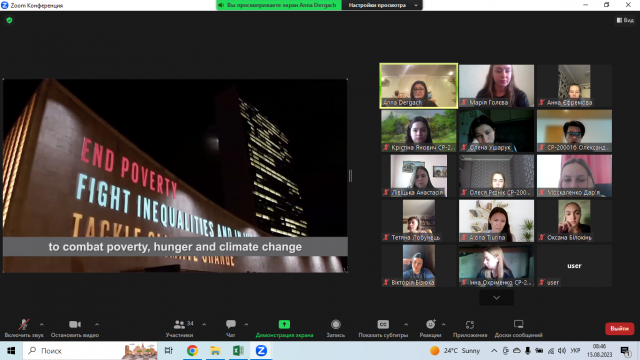Start Запись recording

(x=336, y=328)
